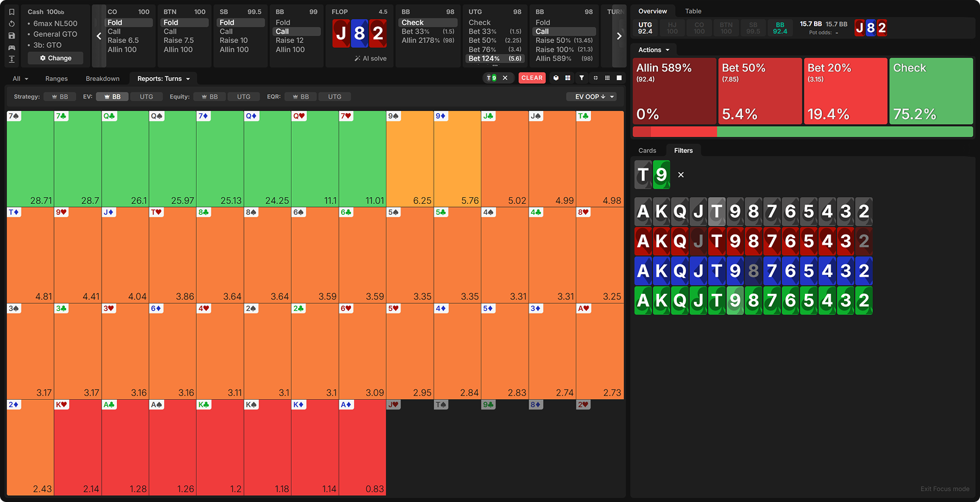This screenshot has height=502, width=980.
Task: Select the green Check action swatch
Action: [930, 91]
